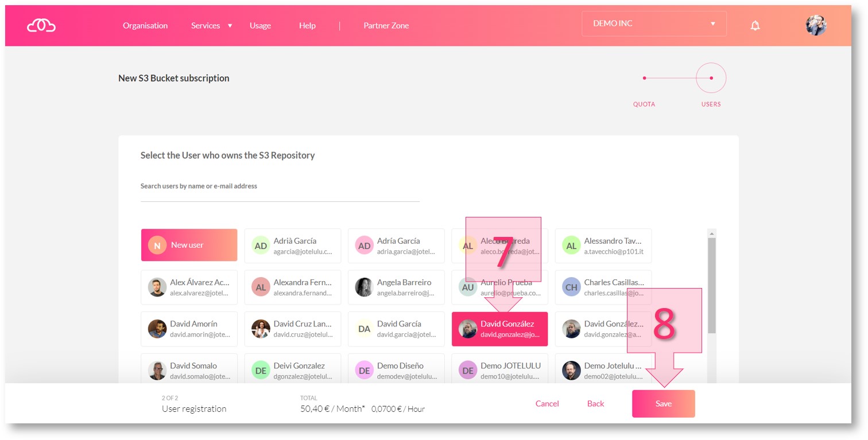Click Angela Barreiro's avatar photo
Screen dimensions: 868x440
point(364,287)
